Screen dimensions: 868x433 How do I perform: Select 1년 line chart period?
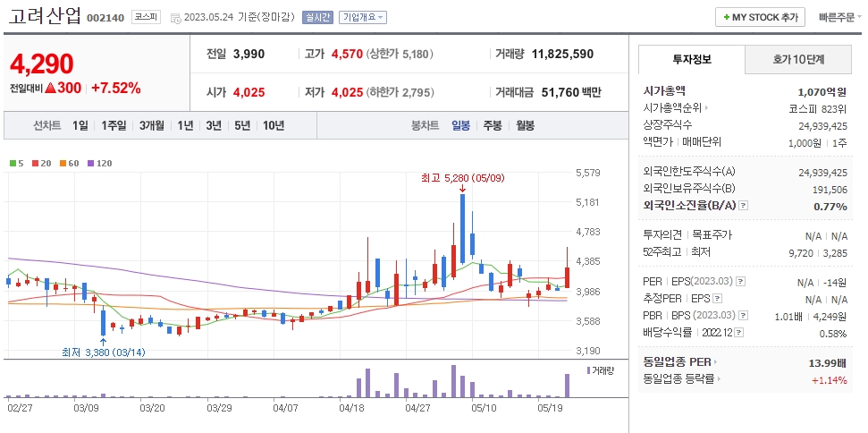(185, 125)
